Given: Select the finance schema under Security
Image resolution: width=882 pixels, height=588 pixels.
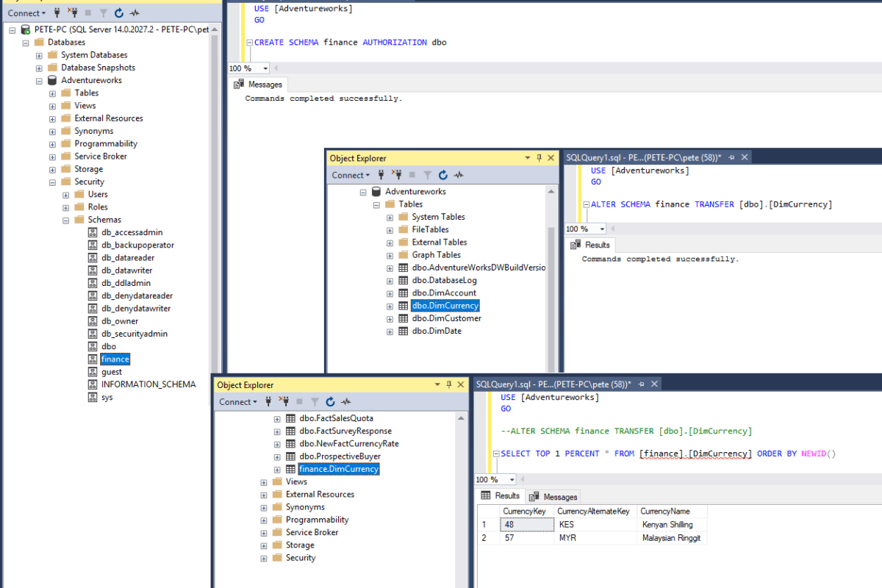Looking at the screenshot, I should coord(115,359).
